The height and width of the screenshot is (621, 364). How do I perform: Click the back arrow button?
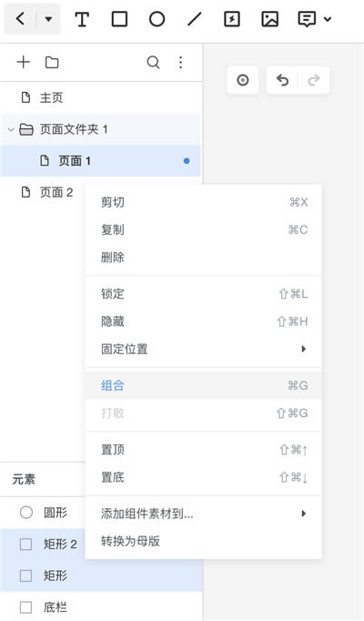pyautogui.click(x=20, y=18)
